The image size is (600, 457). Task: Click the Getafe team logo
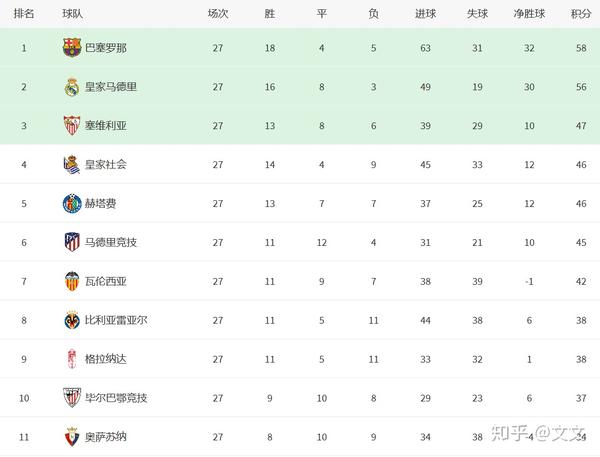[x=72, y=204]
